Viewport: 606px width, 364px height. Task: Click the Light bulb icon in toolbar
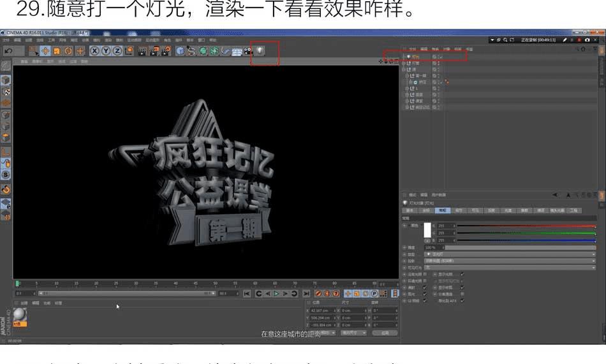coord(260,50)
